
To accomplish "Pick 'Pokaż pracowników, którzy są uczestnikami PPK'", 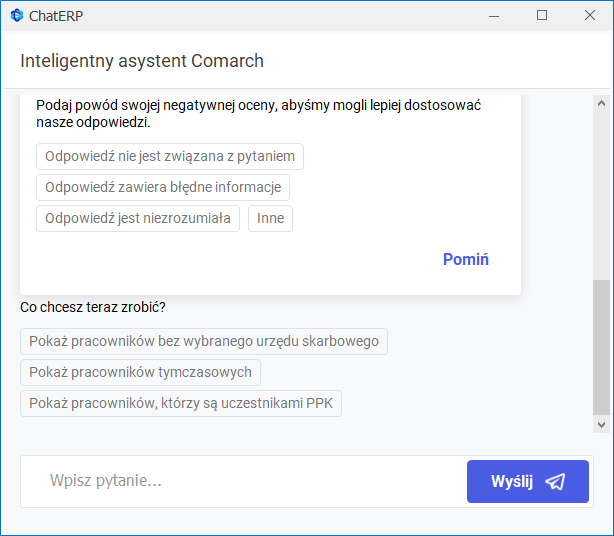I will tap(181, 403).
